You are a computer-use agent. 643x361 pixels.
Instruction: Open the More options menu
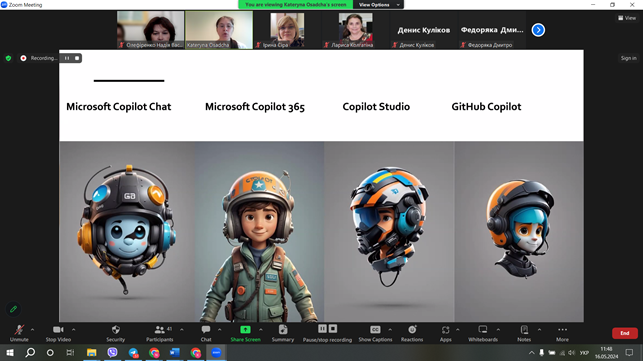(562, 333)
